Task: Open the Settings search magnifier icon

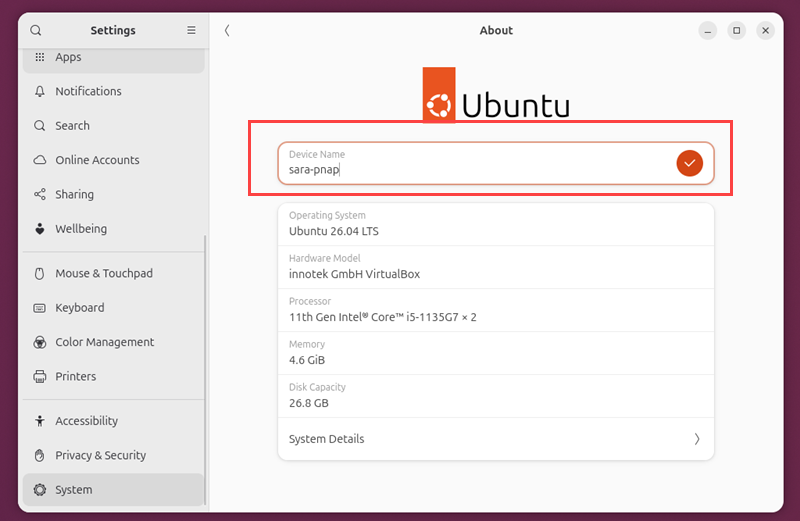Action: pyautogui.click(x=36, y=31)
